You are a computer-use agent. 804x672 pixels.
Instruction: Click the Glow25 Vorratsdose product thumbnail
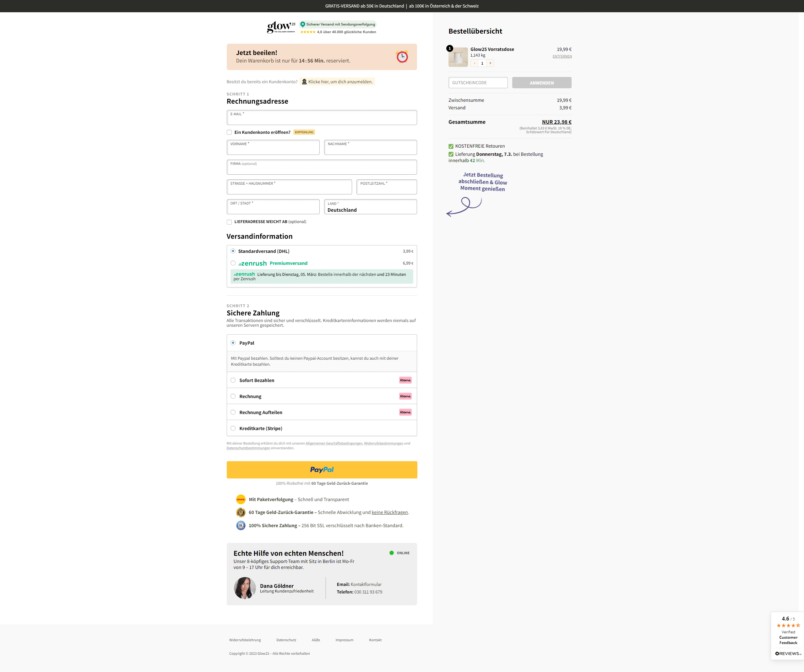click(458, 57)
